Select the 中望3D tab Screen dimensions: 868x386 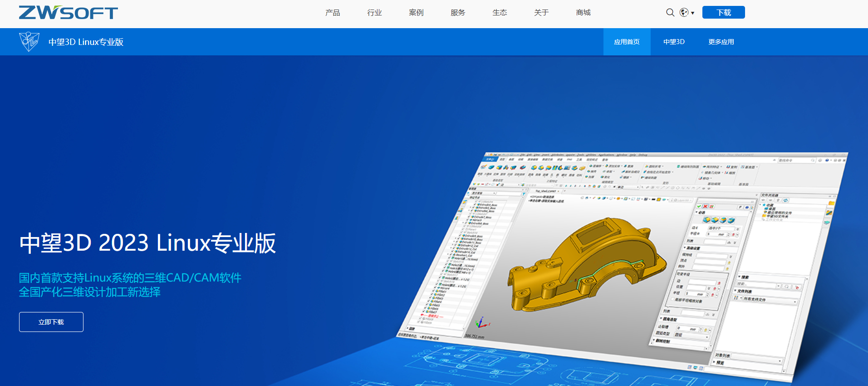click(x=674, y=42)
